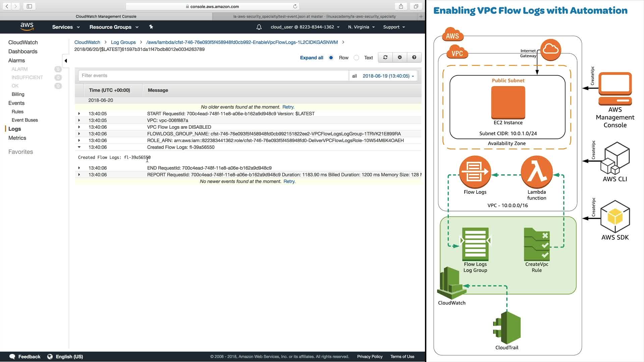Image resolution: width=644 pixels, height=362 pixels.
Task: Click the Filter events input field
Action: 213,76
